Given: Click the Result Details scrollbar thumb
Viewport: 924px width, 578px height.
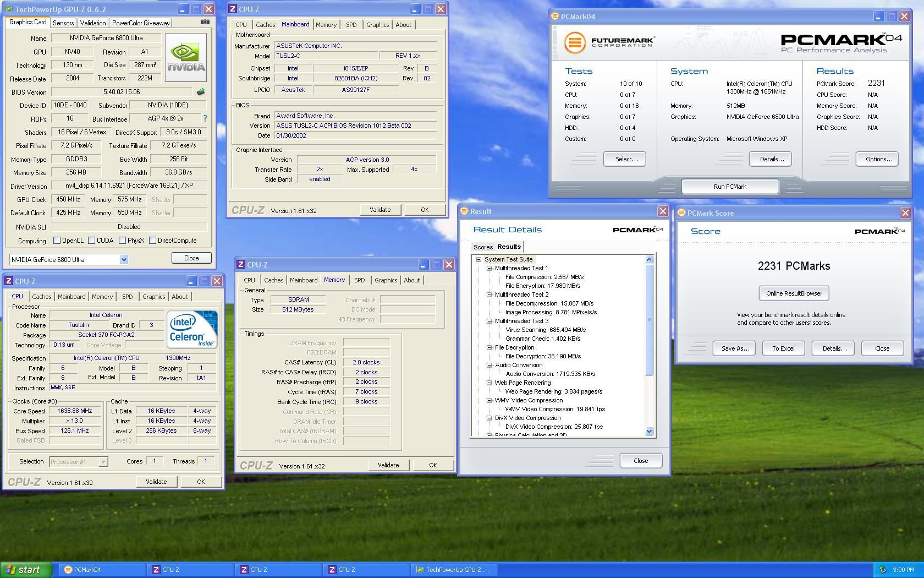Looking at the screenshot, I should click(x=649, y=320).
